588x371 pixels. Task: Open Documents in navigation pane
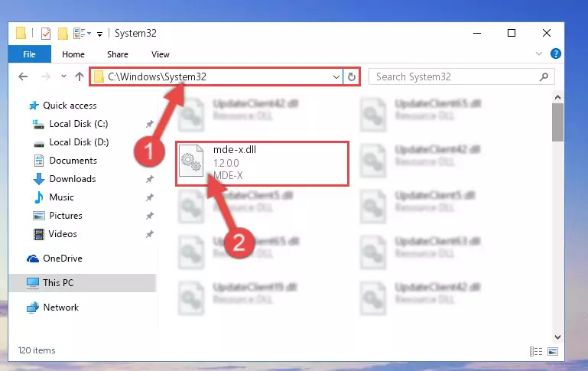(73, 161)
